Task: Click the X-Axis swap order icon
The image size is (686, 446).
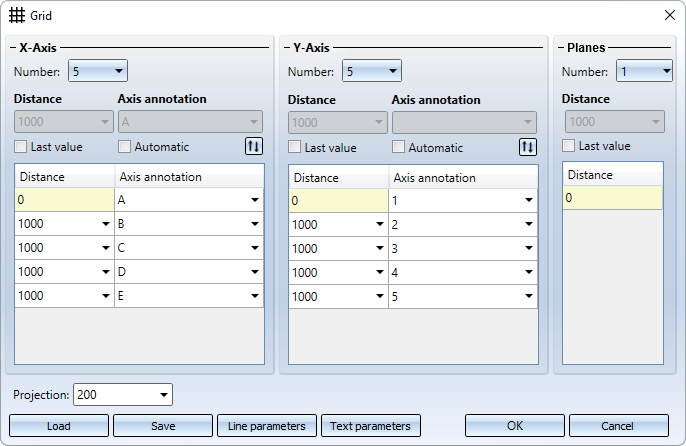Action: pos(254,147)
